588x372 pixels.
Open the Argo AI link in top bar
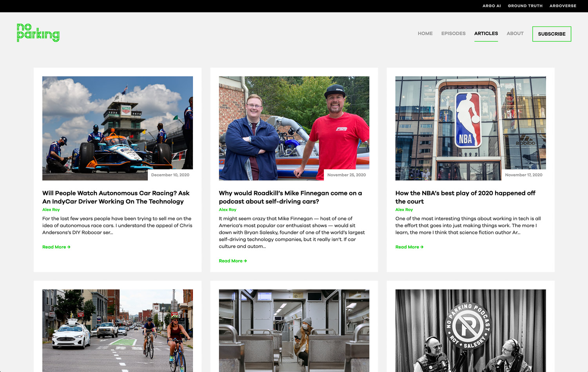pyautogui.click(x=492, y=6)
